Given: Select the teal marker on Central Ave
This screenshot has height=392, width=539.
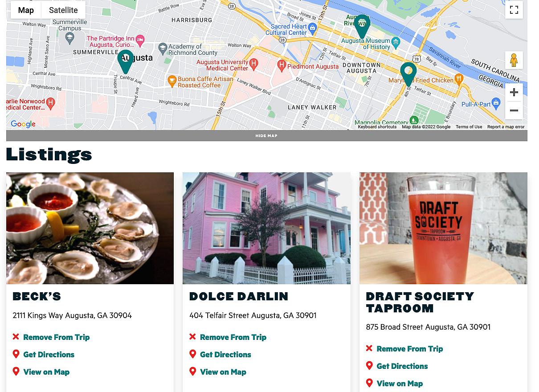Looking at the screenshot, I should tap(126, 61).
